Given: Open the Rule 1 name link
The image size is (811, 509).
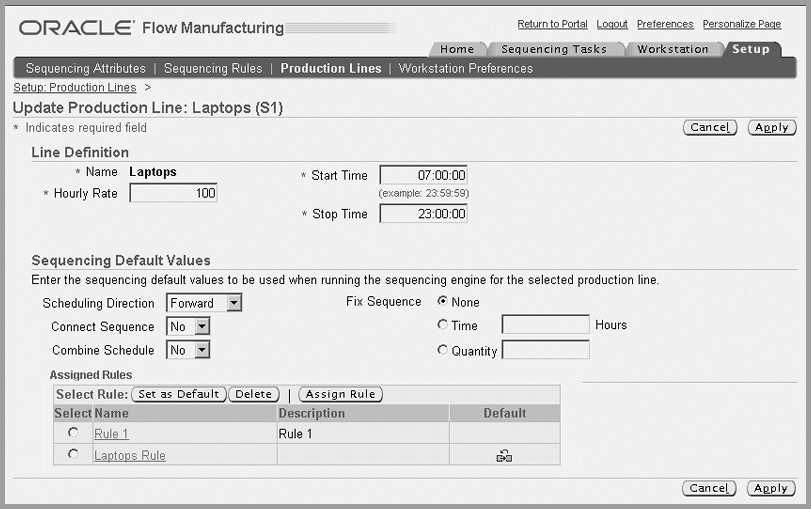Looking at the screenshot, I should 111,433.
